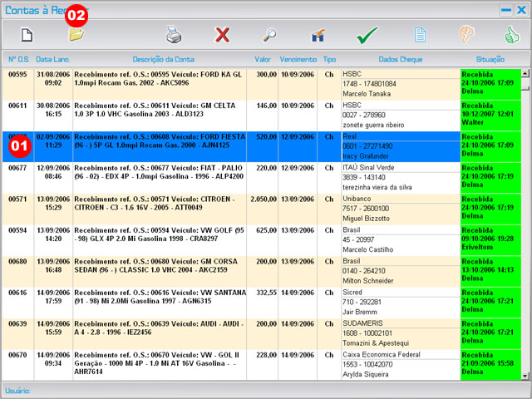Click the magnifying glass search icon
532x399 pixels.
click(270, 35)
